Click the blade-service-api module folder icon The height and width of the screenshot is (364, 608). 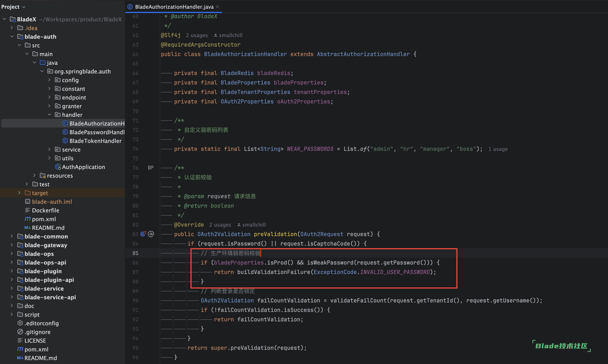pyautogui.click(x=20, y=297)
